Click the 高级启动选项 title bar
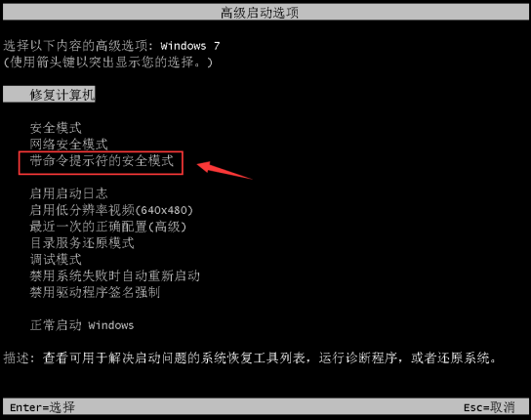 coord(265,13)
